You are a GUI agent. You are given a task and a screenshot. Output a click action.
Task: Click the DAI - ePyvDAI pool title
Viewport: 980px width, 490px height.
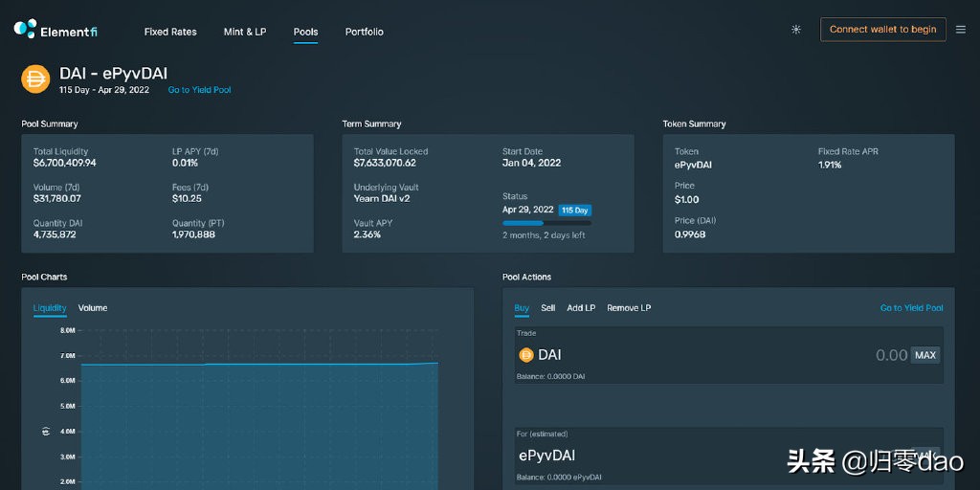[113, 74]
